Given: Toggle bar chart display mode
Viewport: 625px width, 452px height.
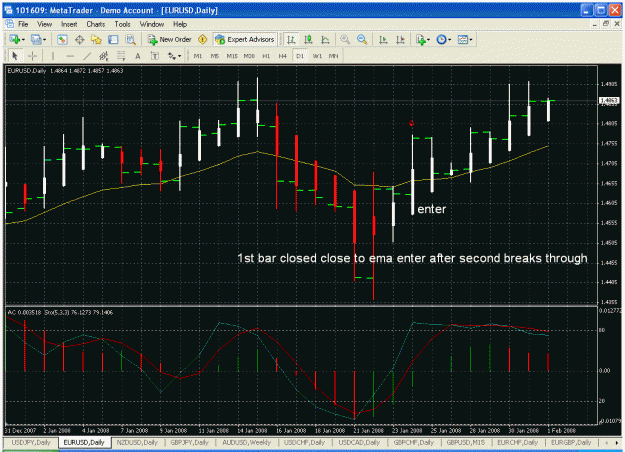Looking at the screenshot, I should point(291,39).
